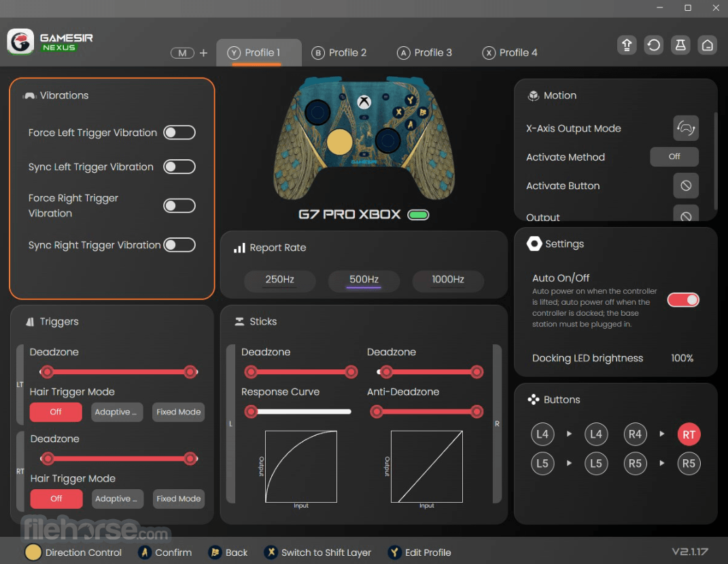
Task: Choose Adaptive mode for RT trigger
Action: click(x=118, y=499)
